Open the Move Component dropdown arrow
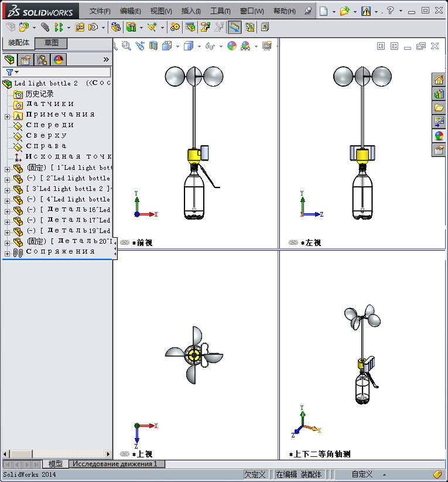448x482 pixels. [x=103, y=28]
